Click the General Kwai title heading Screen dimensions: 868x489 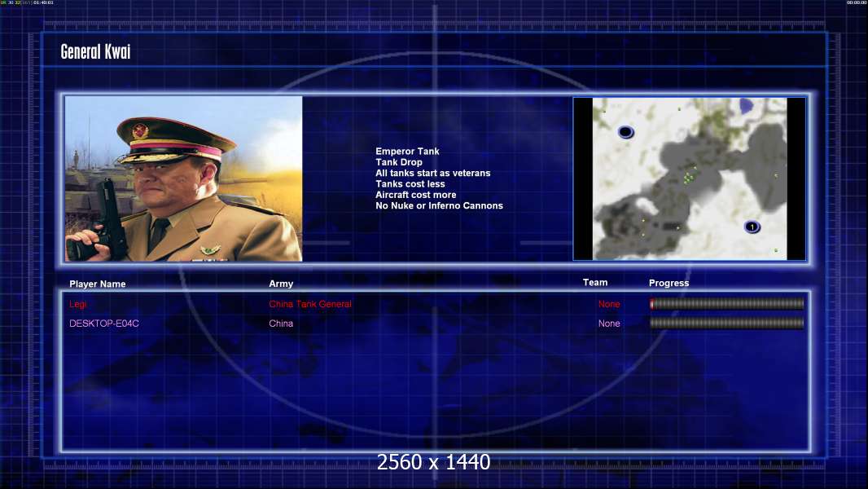(96, 51)
